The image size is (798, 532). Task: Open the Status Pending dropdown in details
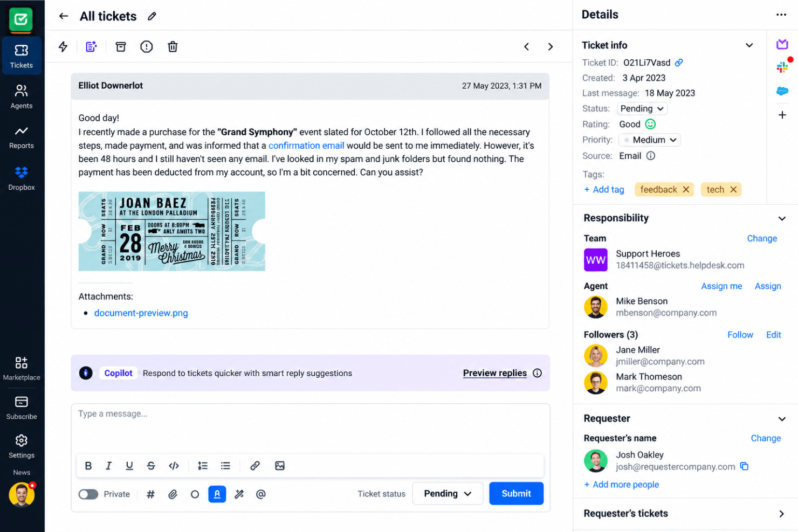pyautogui.click(x=642, y=109)
